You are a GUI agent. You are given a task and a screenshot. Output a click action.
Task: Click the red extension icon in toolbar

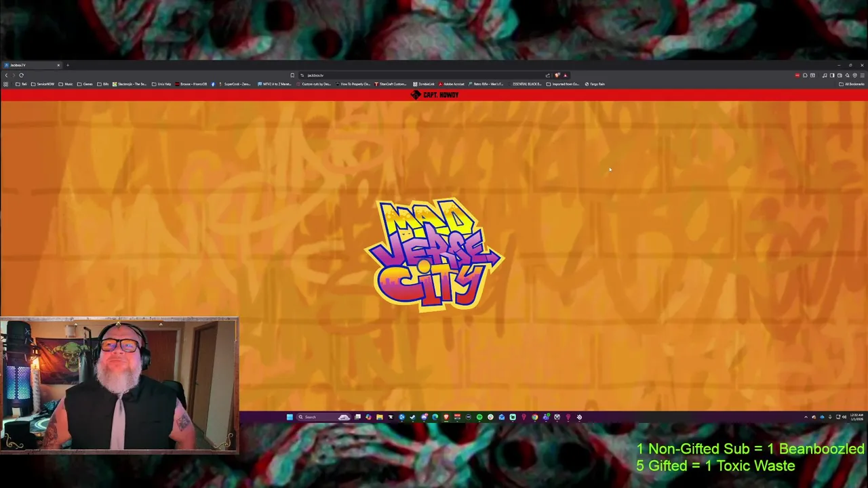click(797, 75)
